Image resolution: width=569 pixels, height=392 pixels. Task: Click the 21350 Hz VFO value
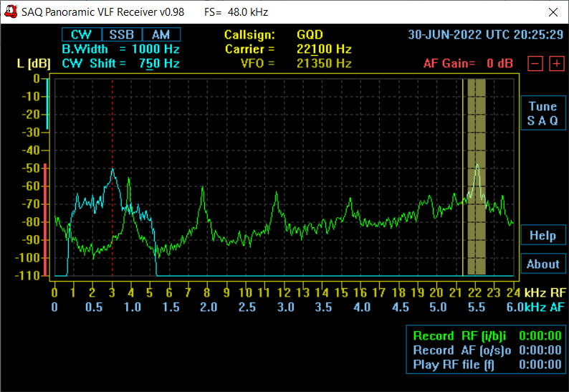(x=324, y=63)
